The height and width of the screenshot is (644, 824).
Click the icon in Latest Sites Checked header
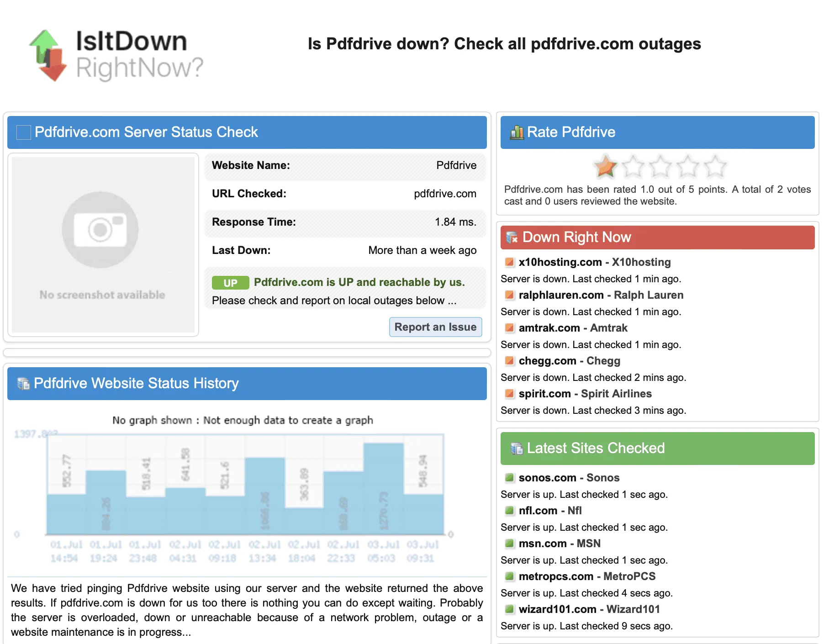[517, 448]
